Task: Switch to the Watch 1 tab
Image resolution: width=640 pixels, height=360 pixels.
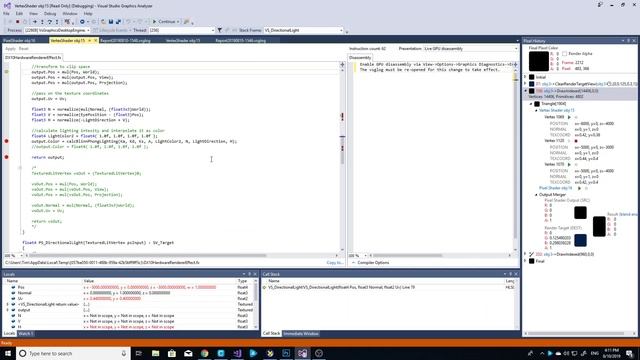Action: 26,334
